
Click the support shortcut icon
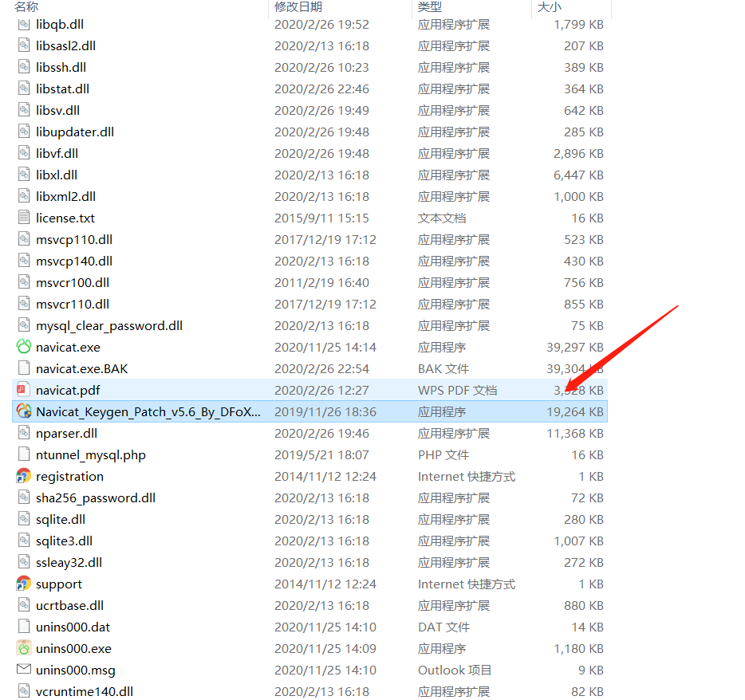coord(24,584)
